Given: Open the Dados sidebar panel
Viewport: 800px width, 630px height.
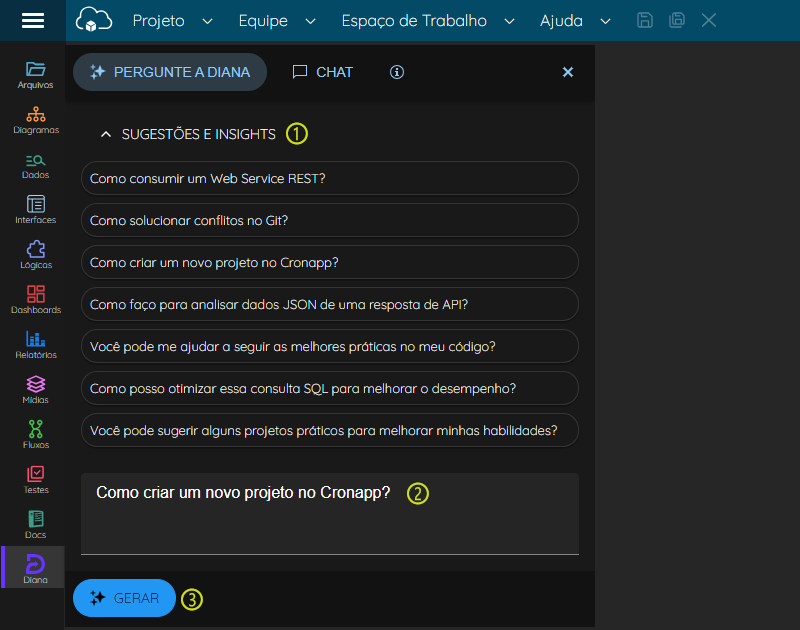Looking at the screenshot, I should click(x=35, y=165).
